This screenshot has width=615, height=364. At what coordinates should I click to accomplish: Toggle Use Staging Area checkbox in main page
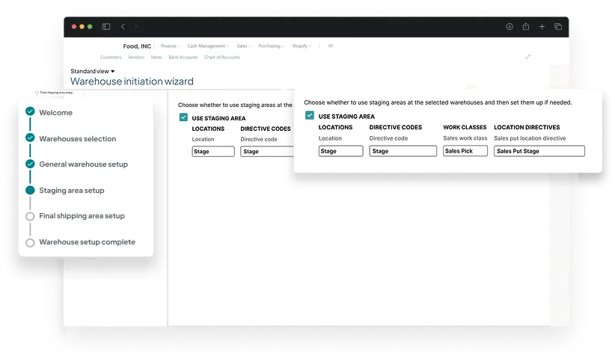(183, 117)
